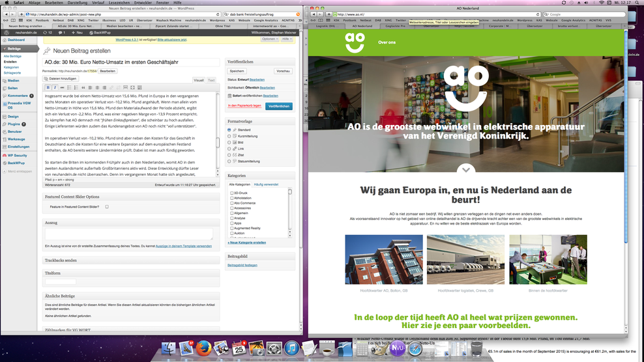Insert the read-more tag icon

(x=125, y=87)
